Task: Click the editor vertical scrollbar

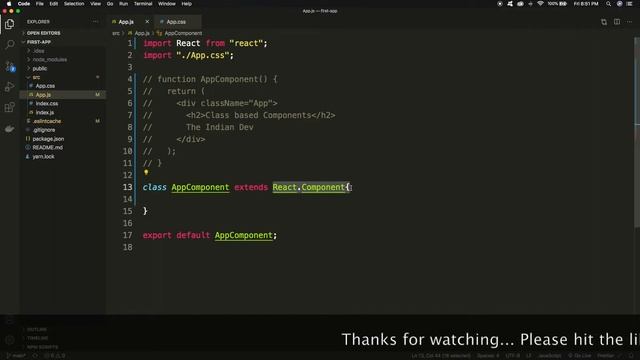Action: pos(637,131)
